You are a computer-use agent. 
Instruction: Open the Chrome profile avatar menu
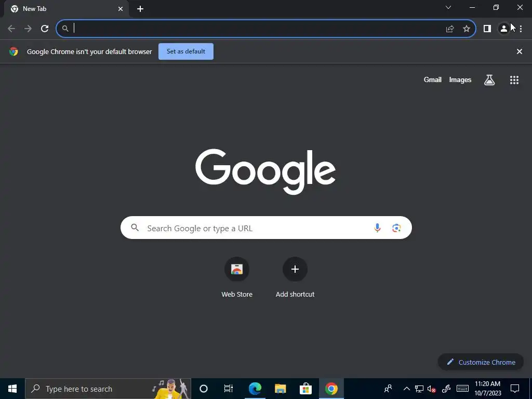(504, 29)
